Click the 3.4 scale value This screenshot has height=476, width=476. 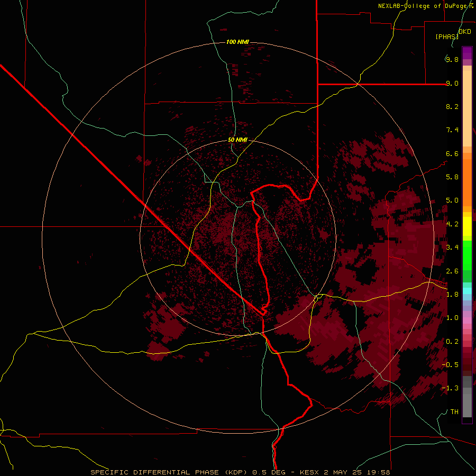click(x=452, y=248)
